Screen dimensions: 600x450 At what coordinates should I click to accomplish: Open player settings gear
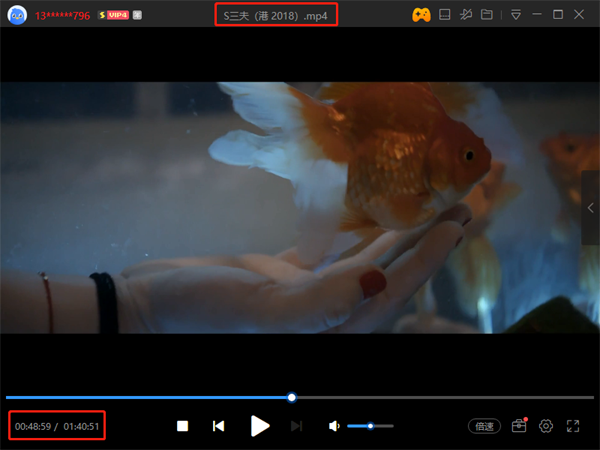(x=546, y=426)
